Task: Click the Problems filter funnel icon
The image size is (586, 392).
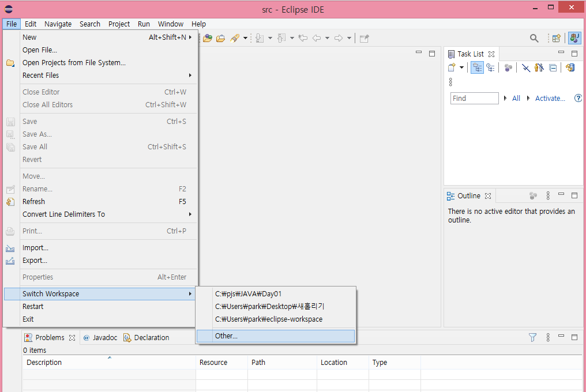Action: click(x=532, y=337)
